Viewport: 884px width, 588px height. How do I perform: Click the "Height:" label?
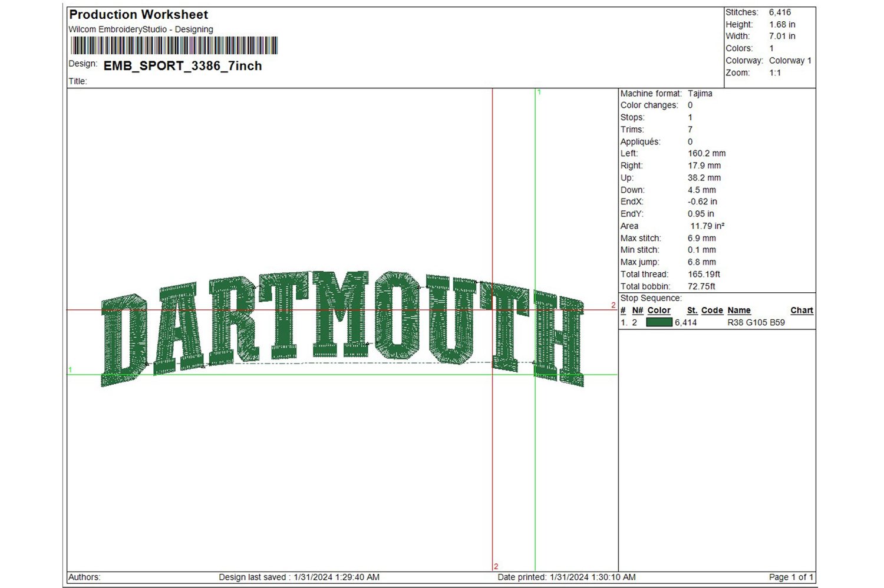(x=739, y=25)
